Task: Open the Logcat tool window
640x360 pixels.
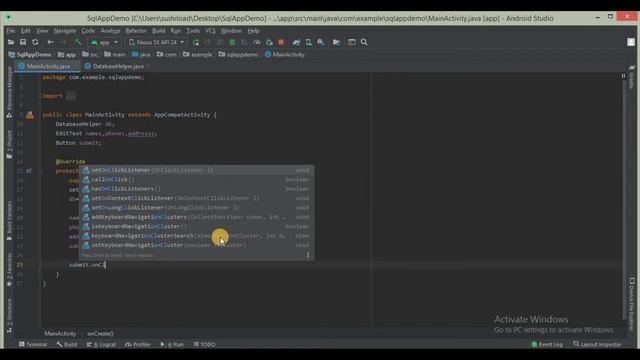Action: [101, 344]
